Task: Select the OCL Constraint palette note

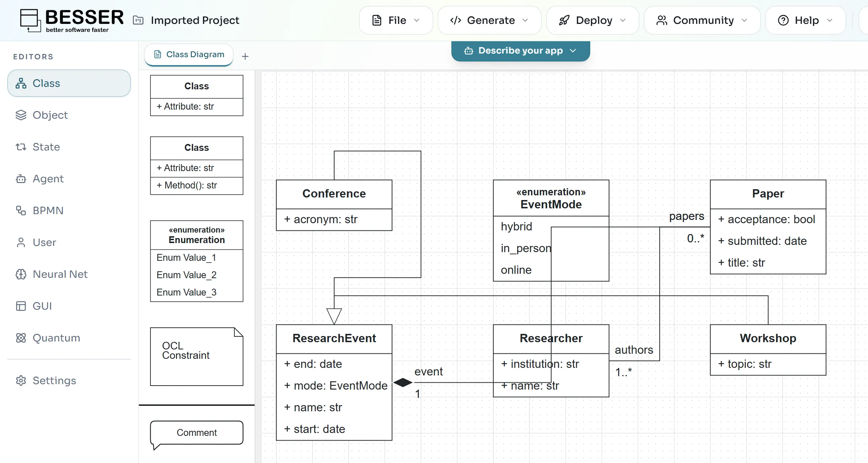Action: 197,357
